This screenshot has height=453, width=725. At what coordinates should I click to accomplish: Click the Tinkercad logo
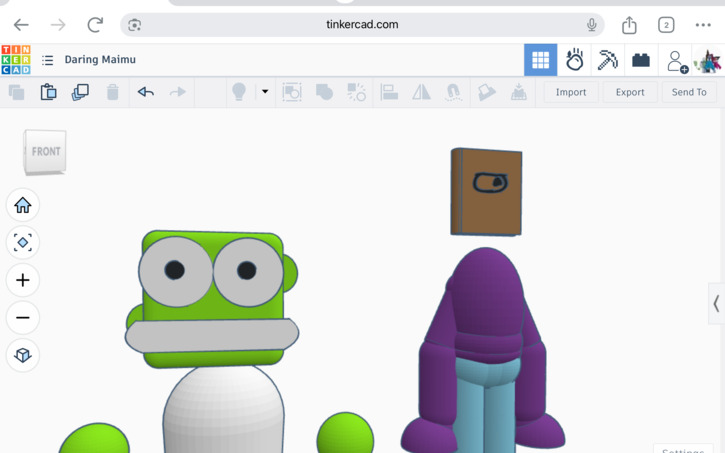(16, 60)
